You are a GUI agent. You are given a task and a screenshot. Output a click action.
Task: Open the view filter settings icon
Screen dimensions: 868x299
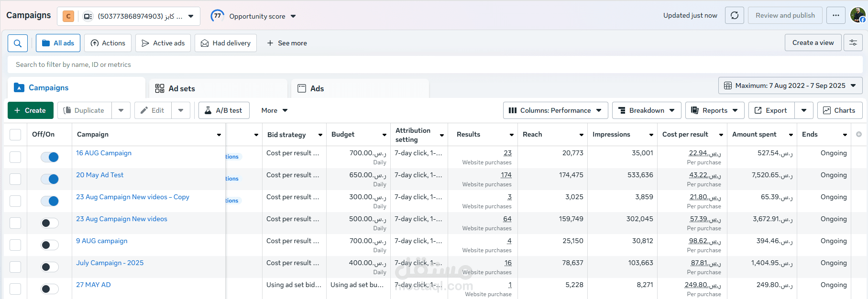[x=853, y=43]
